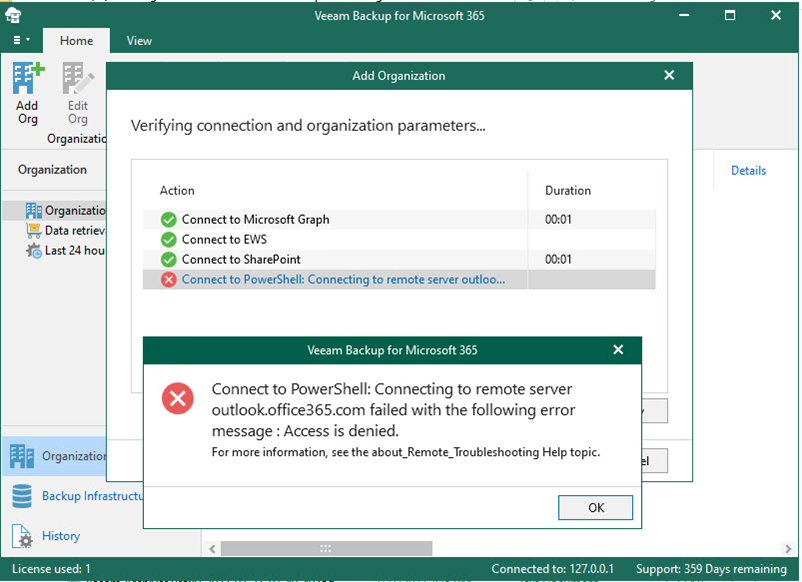This screenshot has height=582, width=802.
Task: Select the Connect to SharePoint row
Action: click(x=399, y=259)
